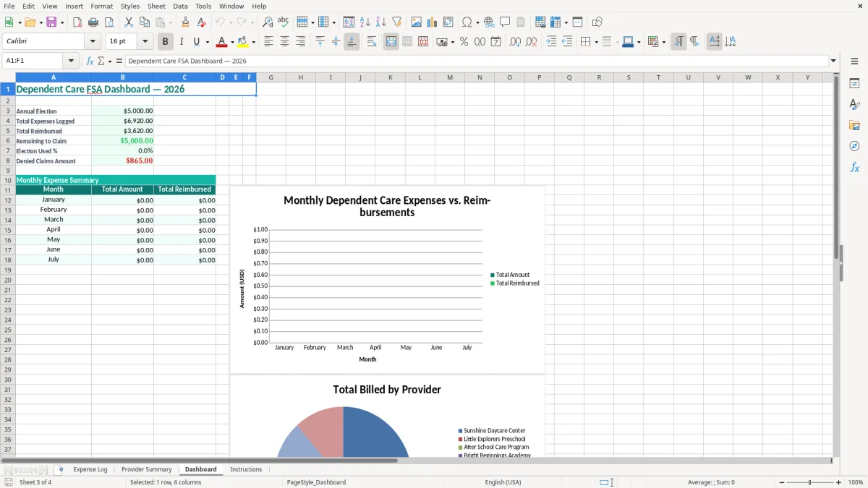This screenshot has height=488, width=868.
Task: Toggle Align Left
Action: coord(268,42)
